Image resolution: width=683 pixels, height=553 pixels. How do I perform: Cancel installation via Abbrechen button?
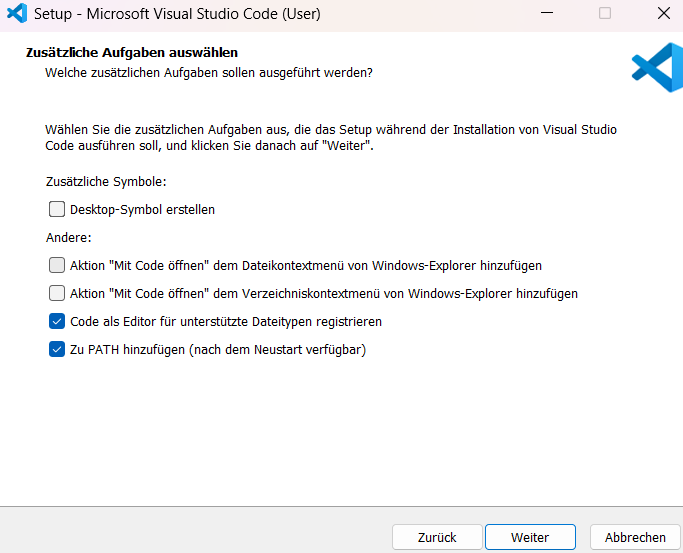click(635, 537)
